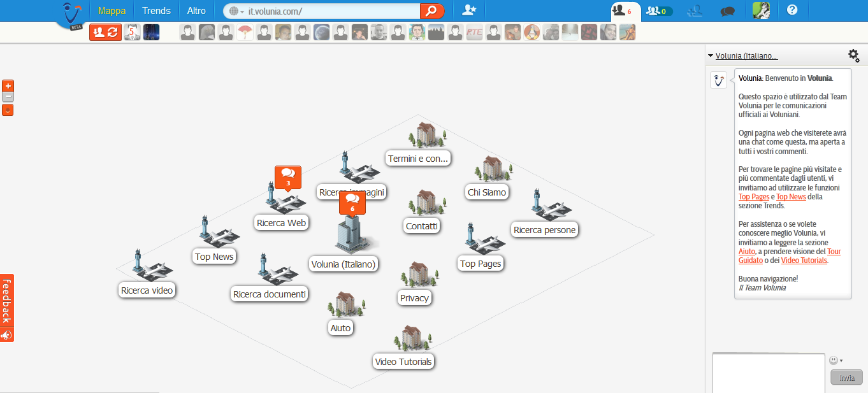Open the chat speech bubbles icon

pyautogui.click(x=727, y=11)
